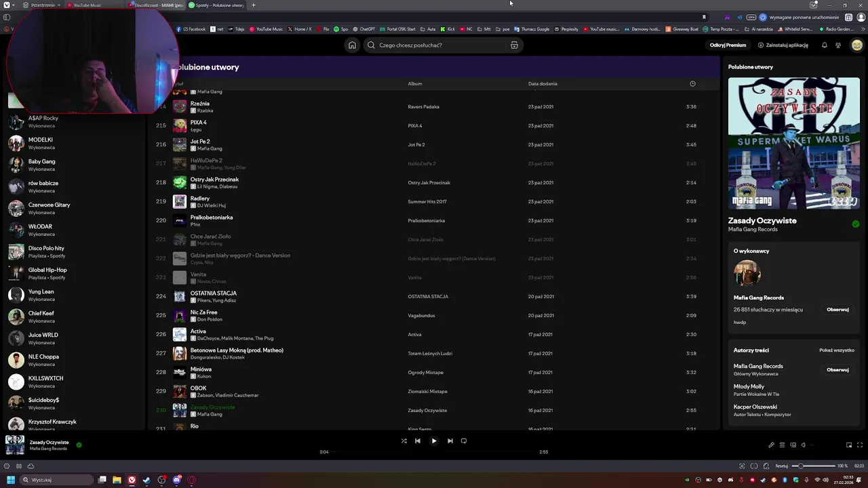Viewport: 868px width, 488px height.
Task: Open the Tłumacz Google bookmark
Action: [x=532, y=29]
